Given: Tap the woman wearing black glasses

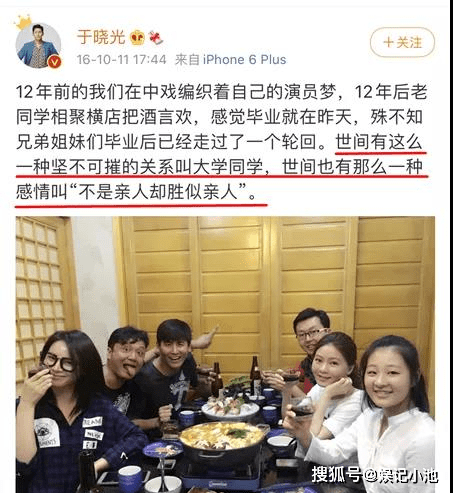Looking at the screenshot, I should point(72,410).
